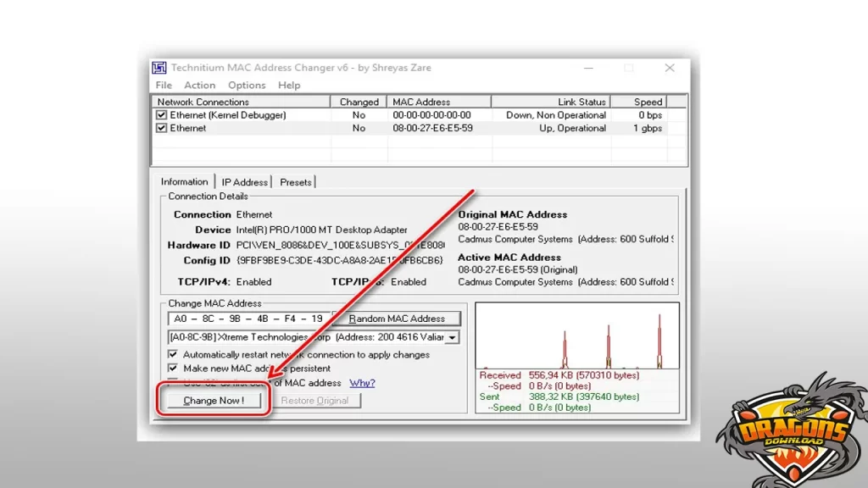Open the Options menu
The height and width of the screenshot is (488, 868).
pos(247,85)
